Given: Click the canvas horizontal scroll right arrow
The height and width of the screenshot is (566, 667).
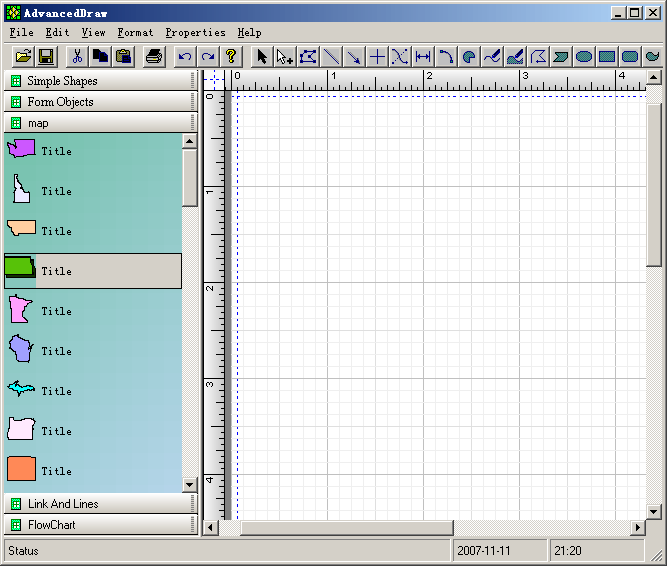Looking at the screenshot, I should [637, 528].
